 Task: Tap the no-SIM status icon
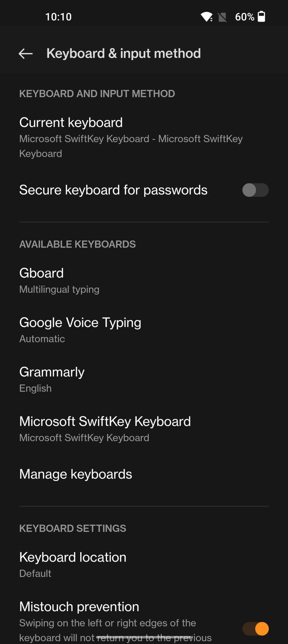click(x=222, y=17)
